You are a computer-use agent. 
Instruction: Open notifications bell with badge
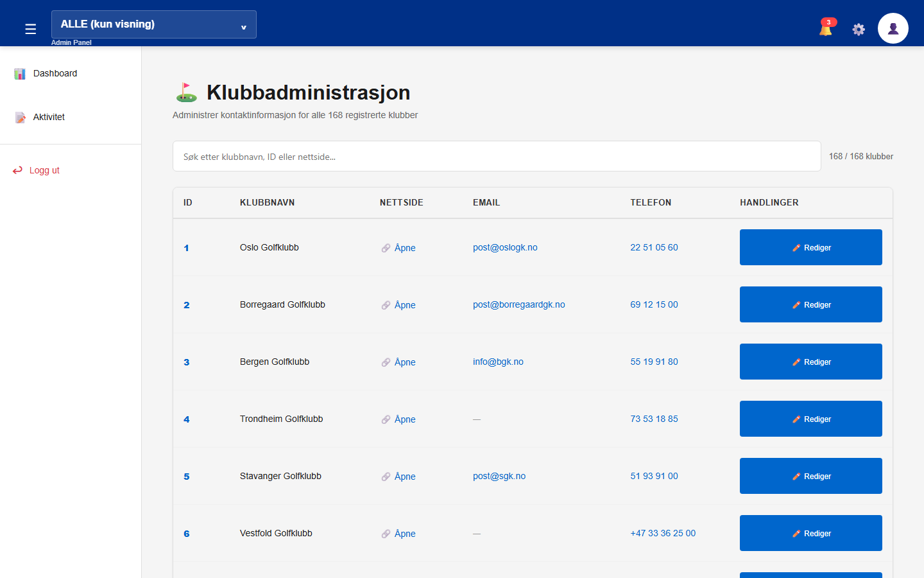[x=826, y=28]
